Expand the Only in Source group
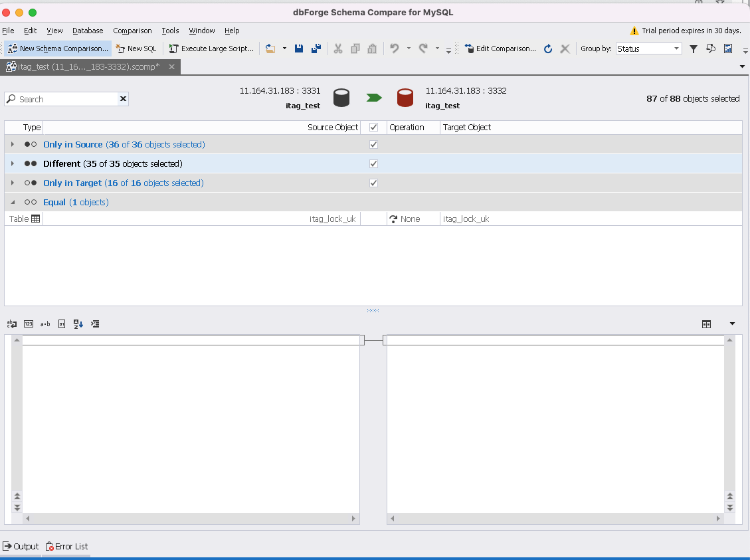 [x=13, y=144]
